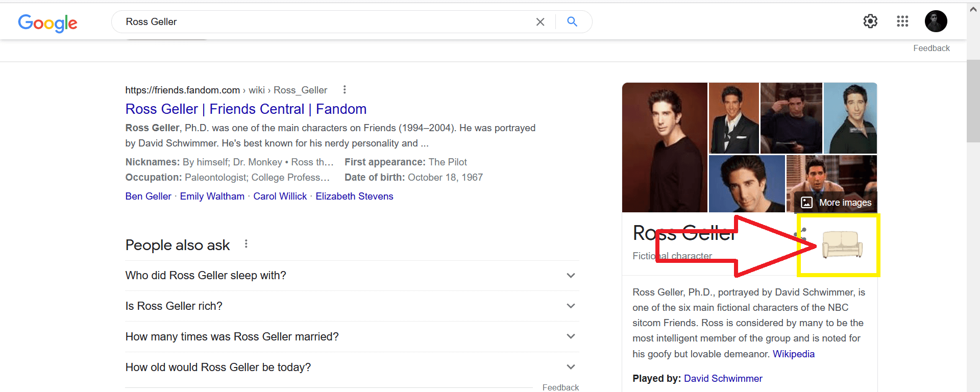Open the Carol Willick link

280,197
